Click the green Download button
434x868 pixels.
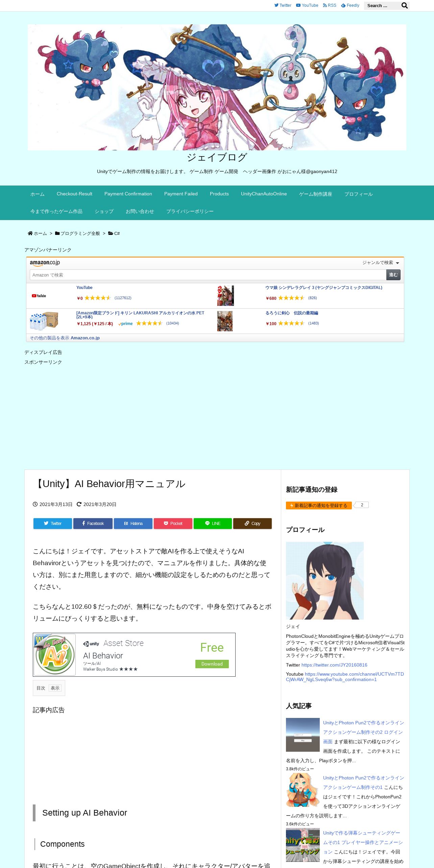[x=212, y=664]
